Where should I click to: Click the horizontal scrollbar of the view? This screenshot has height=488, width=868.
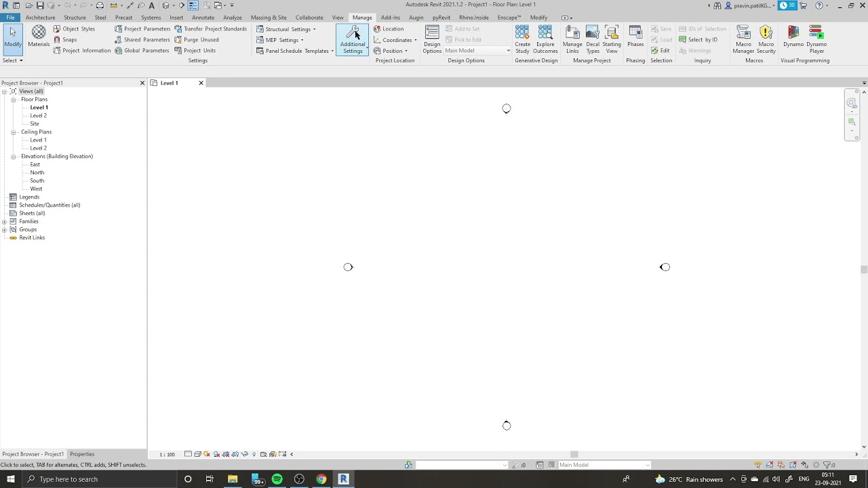point(574,454)
